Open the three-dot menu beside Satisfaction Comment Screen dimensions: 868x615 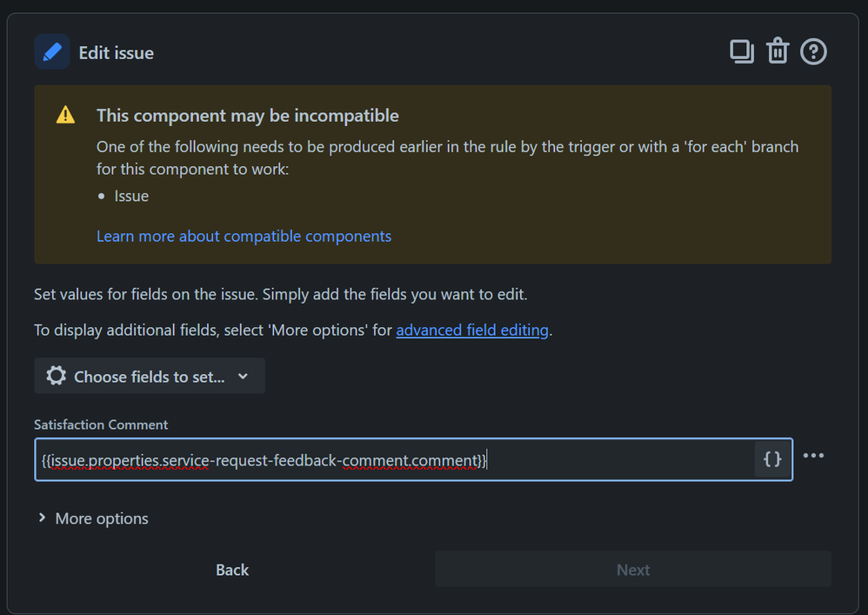pos(813,456)
